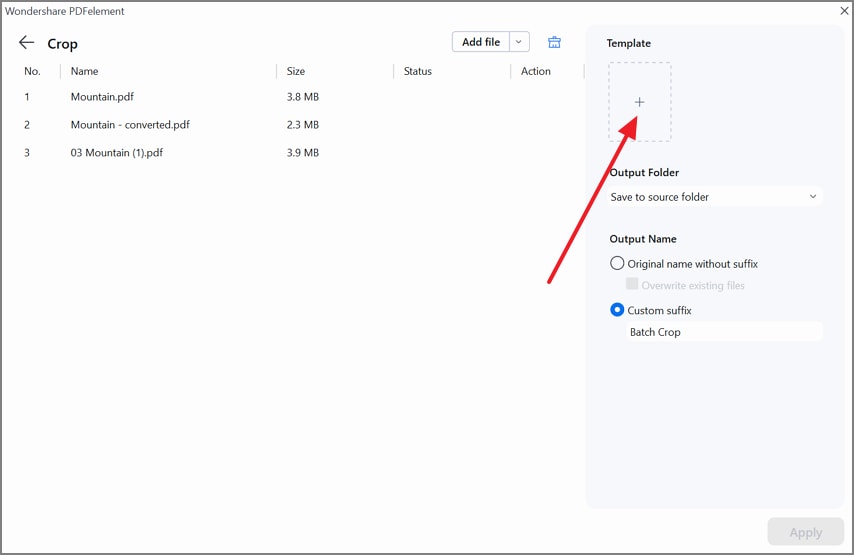Click the Action column header
Screen dimensions: 854x555
click(x=535, y=71)
